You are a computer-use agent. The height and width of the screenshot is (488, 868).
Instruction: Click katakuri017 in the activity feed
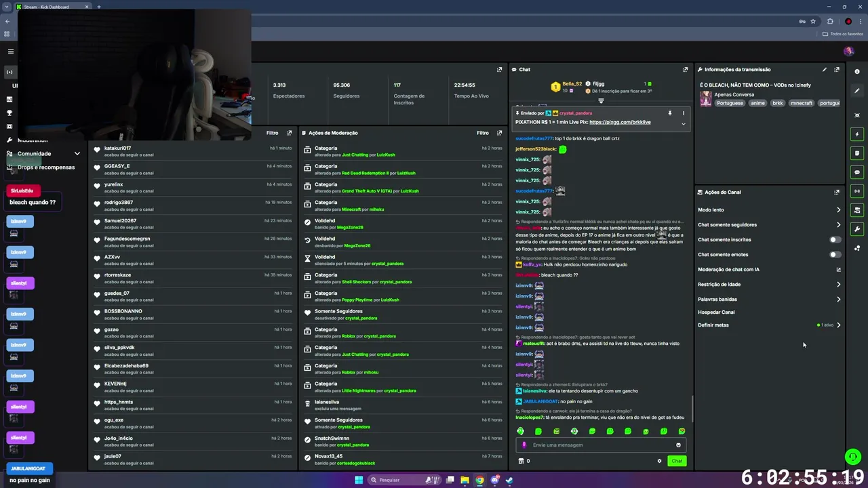pyautogui.click(x=117, y=148)
